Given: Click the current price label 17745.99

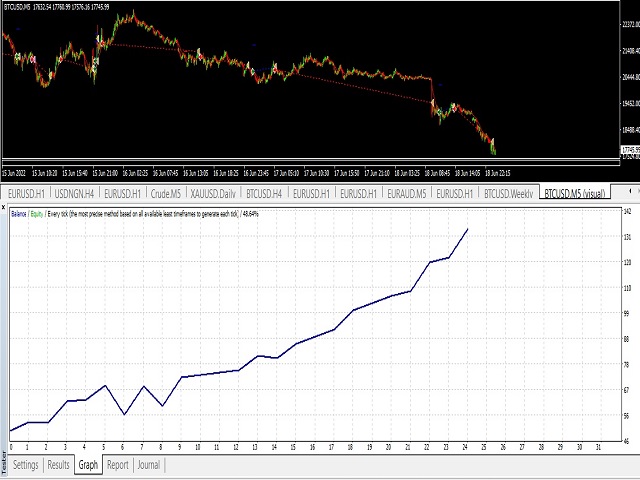Looking at the screenshot, I should (630, 150).
